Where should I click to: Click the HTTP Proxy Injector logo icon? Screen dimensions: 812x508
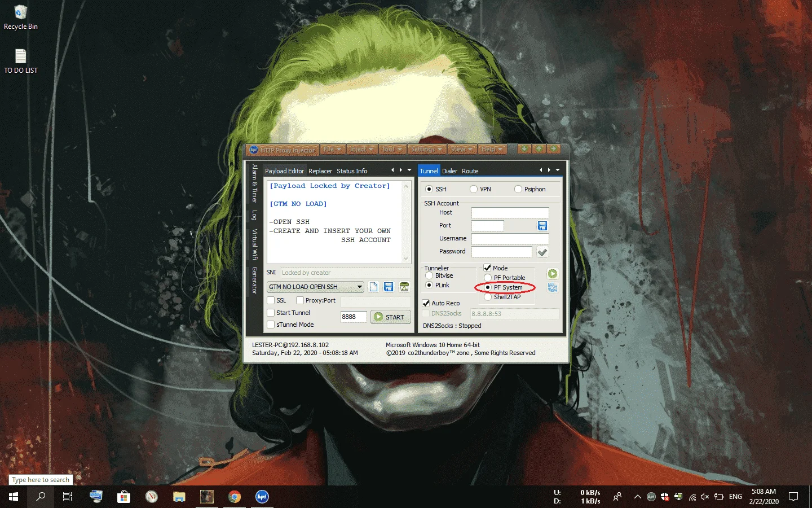click(x=254, y=150)
